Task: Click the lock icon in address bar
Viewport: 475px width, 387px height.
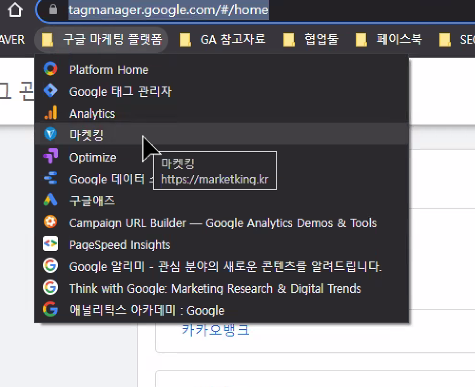Action: pos(53,9)
